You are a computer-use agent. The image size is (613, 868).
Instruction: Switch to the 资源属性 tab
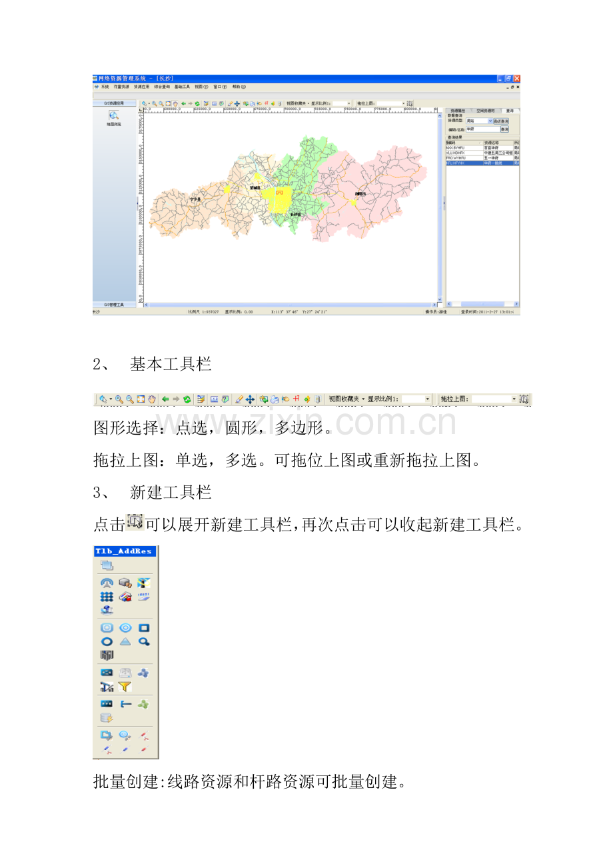pyautogui.click(x=458, y=111)
